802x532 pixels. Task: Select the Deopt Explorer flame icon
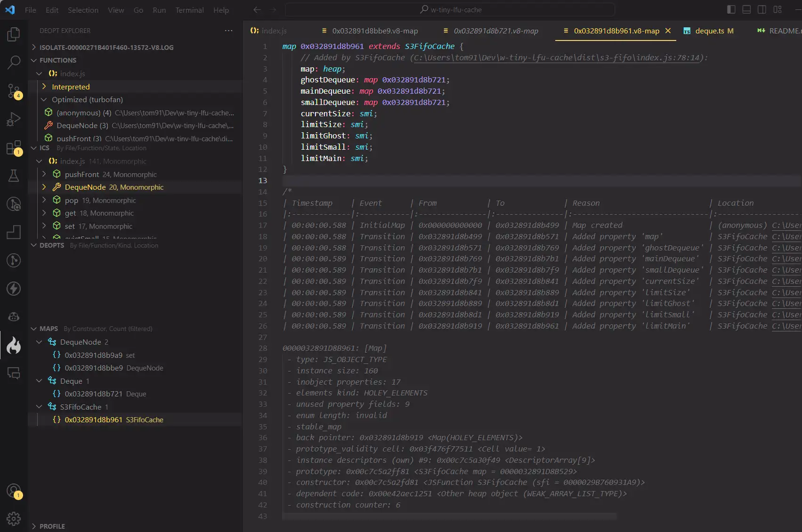tap(14, 346)
